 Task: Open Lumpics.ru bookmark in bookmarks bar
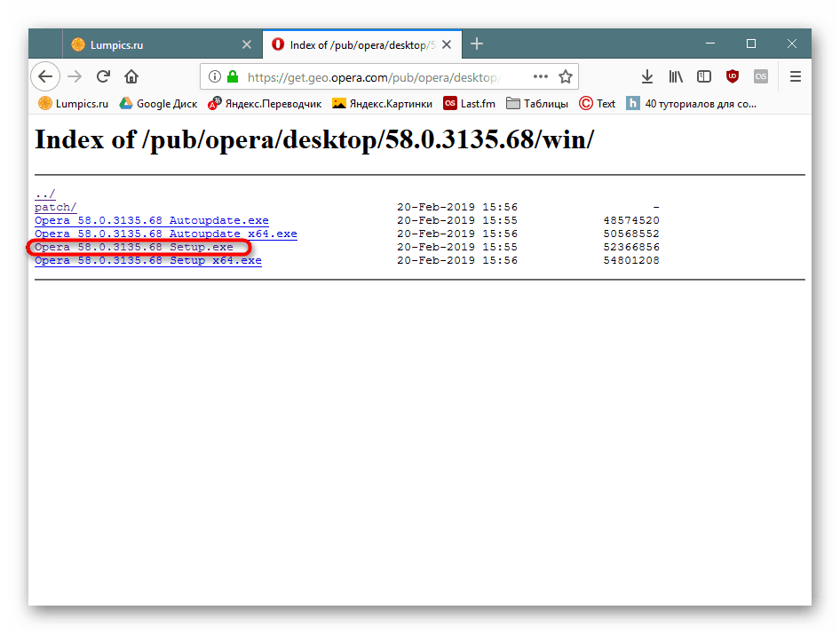[74, 103]
